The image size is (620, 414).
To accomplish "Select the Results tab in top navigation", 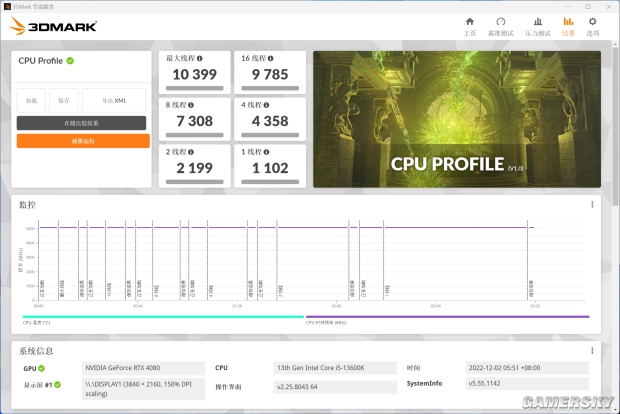I will click(568, 26).
